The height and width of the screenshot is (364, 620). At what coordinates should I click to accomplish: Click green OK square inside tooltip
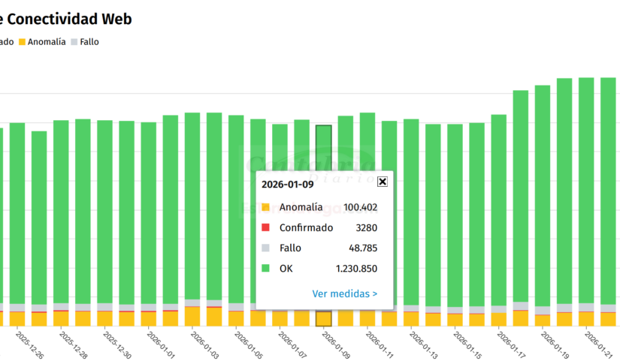(265, 268)
